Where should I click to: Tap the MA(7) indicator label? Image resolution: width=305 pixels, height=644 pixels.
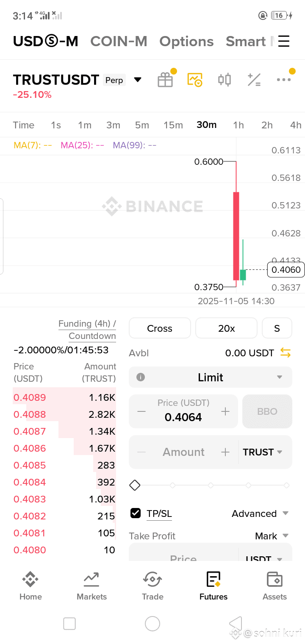33,145
